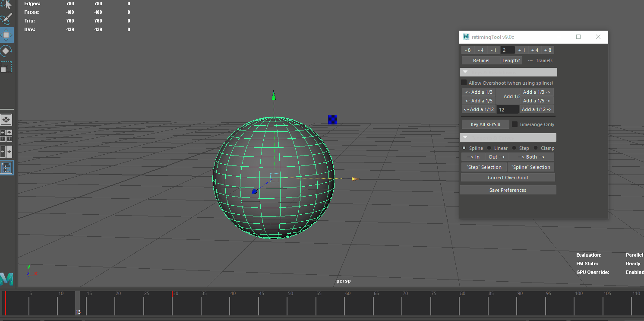The image size is (644, 321).
Task: Select the Linear tangent radio button
Action: [x=489, y=148]
